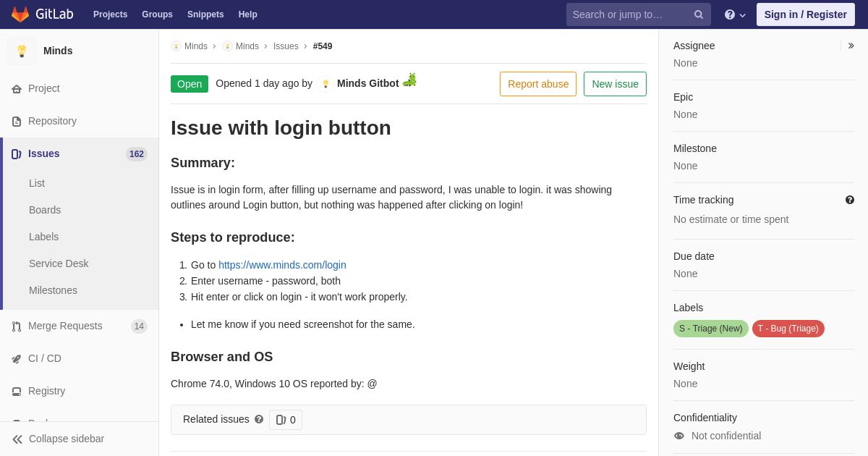This screenshot has height=456, width=868.
Task: Click the Weight heading in sidebar
Action: pyautogui.click(x=689, y=366)
